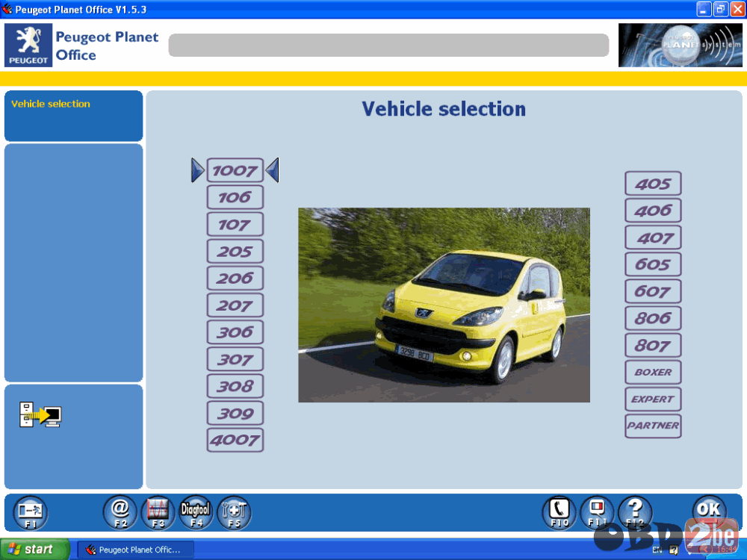Click the F10 telephone assistance icon
The height and width of the screenshot is (560, 747).
[560, 513]
